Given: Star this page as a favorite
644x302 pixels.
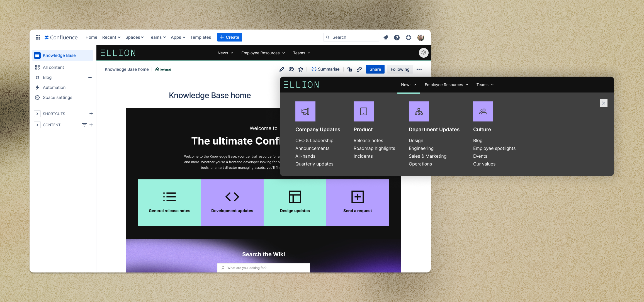Looking at the screenshot, I should pyautogui.click(x=301, y=69).
